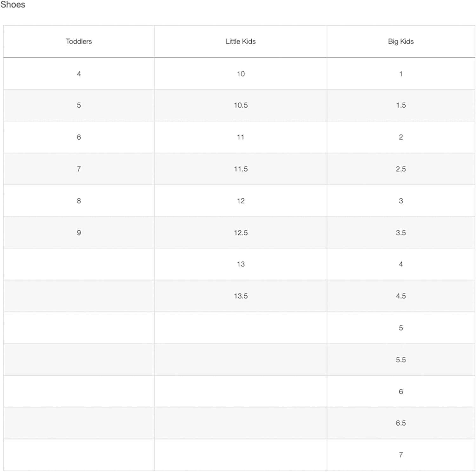Select Toddlers size 8 cell
The height and width of the screenshot is (472, 476).
pyautogui.click(x=79, y=201)
